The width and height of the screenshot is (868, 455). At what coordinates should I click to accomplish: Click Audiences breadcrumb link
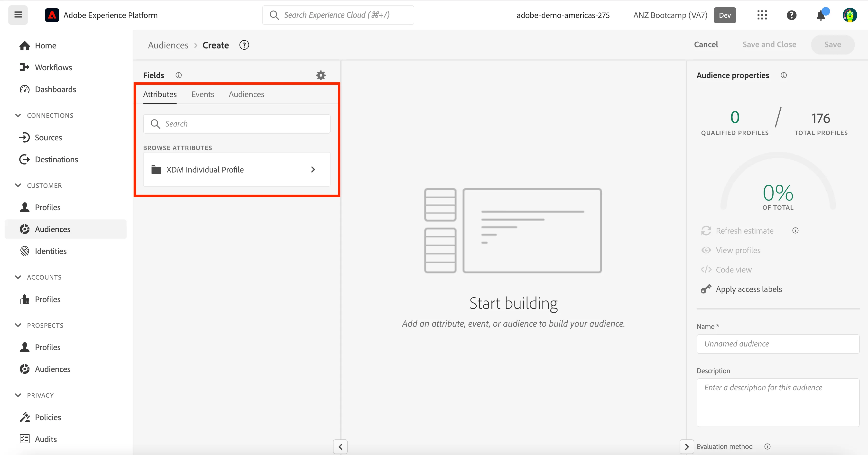coord(168,45)
